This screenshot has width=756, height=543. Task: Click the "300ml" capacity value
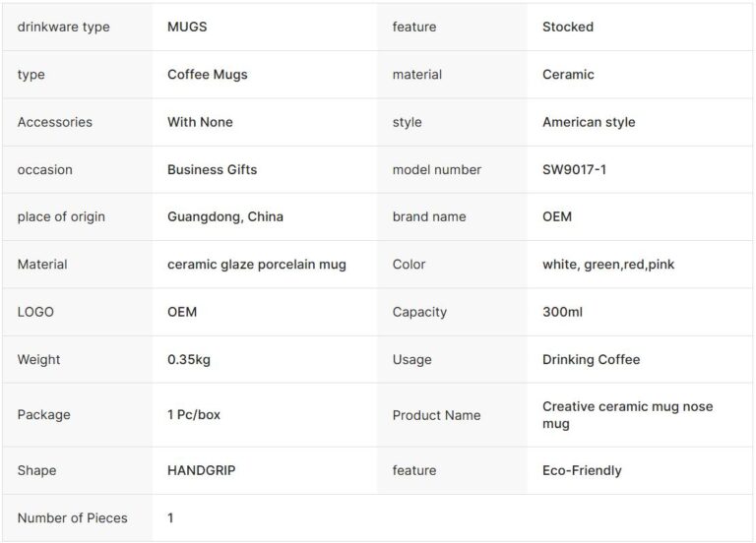(x=562, y=312)
